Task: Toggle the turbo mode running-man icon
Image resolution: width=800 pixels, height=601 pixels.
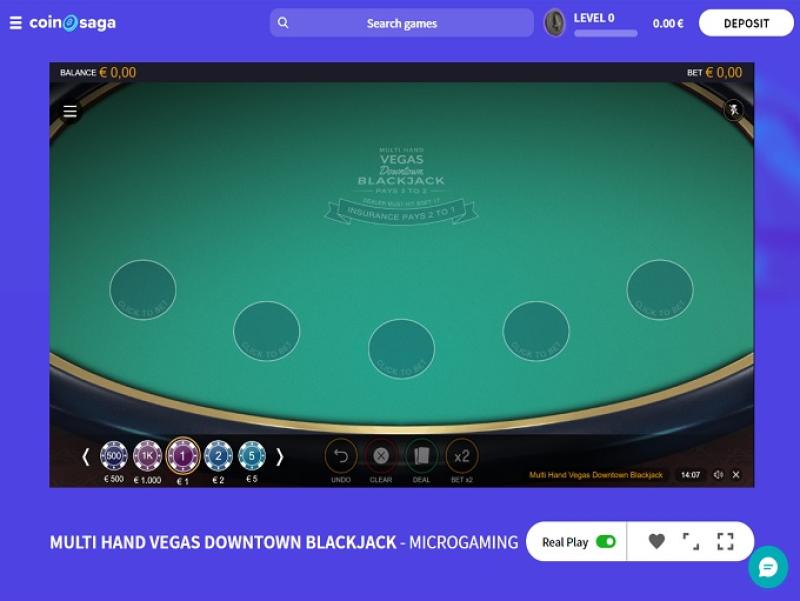Action: pyautogui.click(x=733, y=110)
